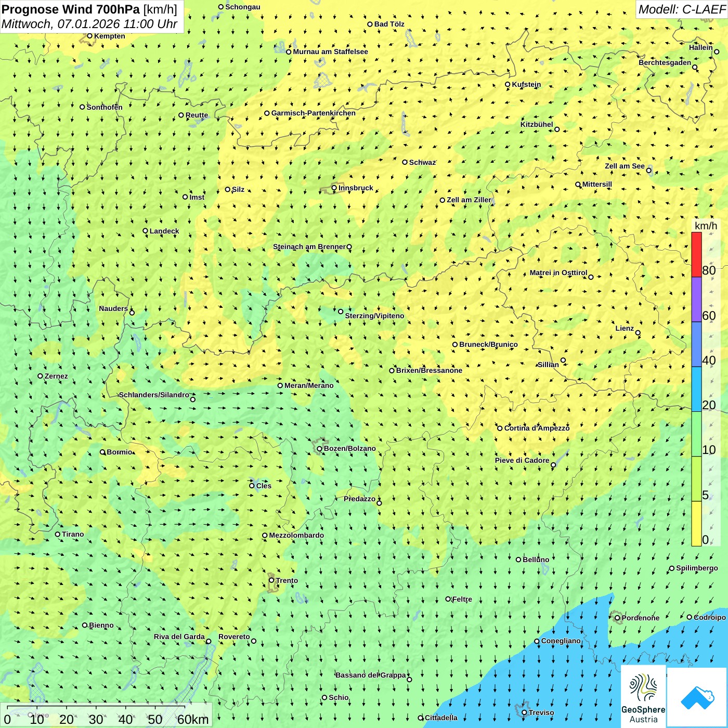Click the Predazzo city label
The height and width of the screenshot is (728, 728).
point(359,499)
